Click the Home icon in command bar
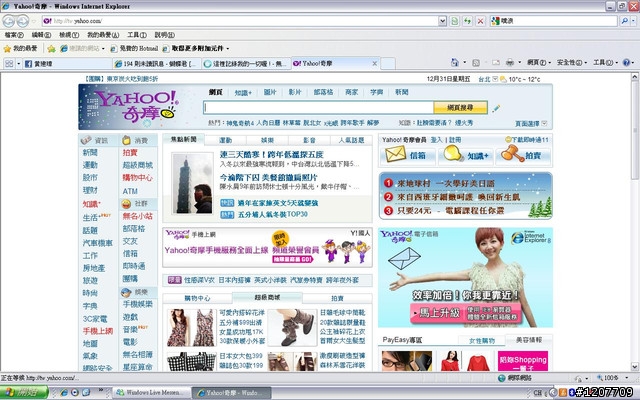The height and width of the screenshot is (400, 640). [x=455, y=62]
